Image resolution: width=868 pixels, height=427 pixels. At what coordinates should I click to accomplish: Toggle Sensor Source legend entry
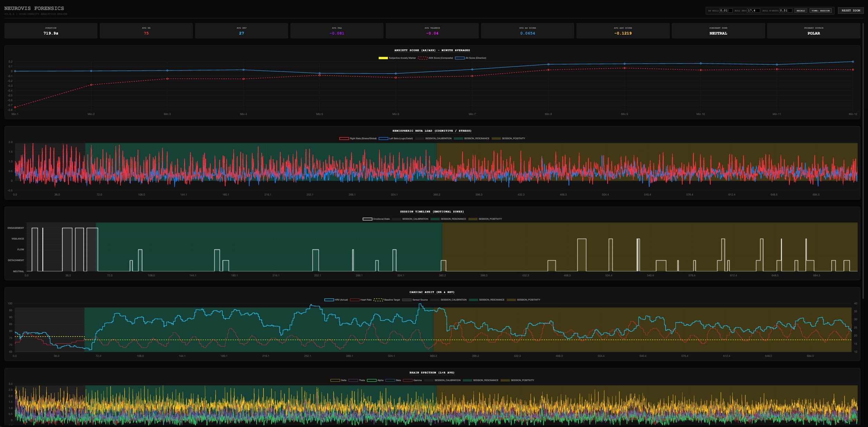pos(415,300)
